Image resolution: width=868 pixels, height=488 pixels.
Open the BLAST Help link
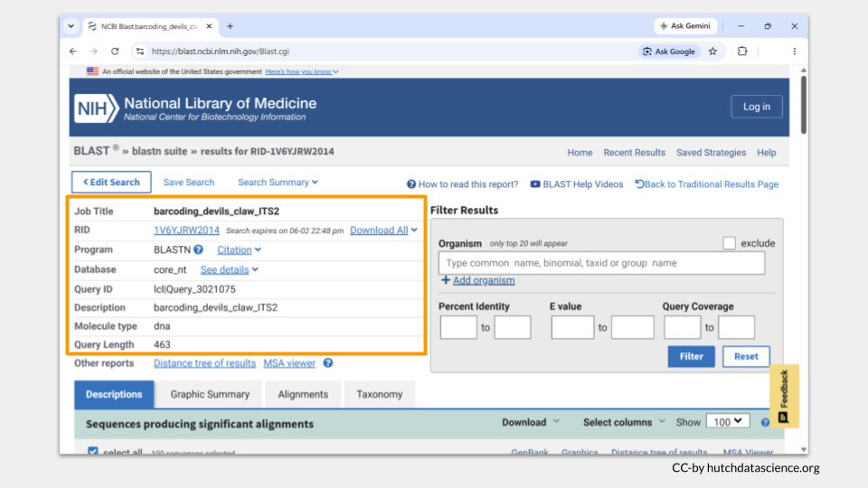tap(766, 152)
